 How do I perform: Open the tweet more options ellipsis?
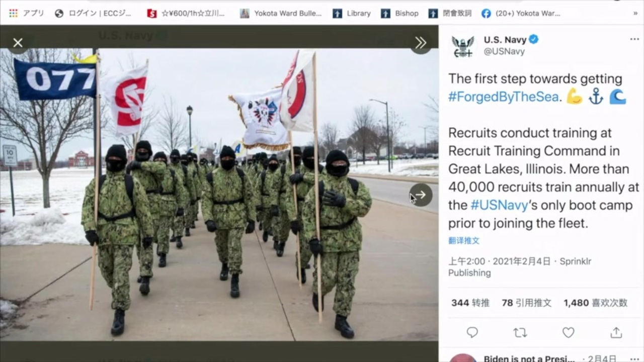click(634, 39)
